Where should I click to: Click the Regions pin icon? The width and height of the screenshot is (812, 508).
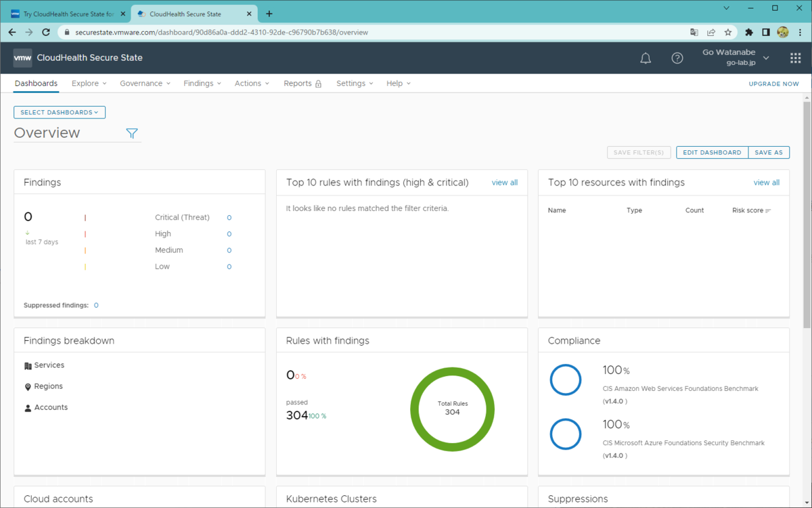click(28, 387)
